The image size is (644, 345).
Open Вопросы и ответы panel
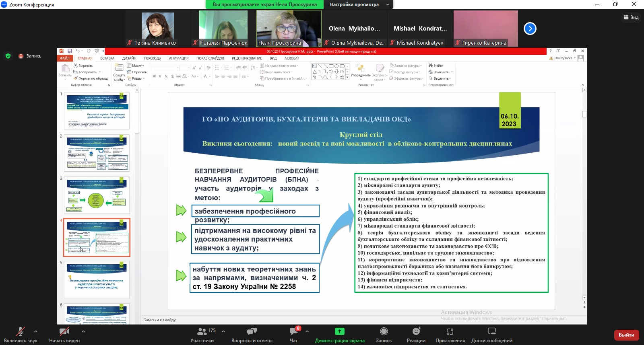(x=252, y=335)
